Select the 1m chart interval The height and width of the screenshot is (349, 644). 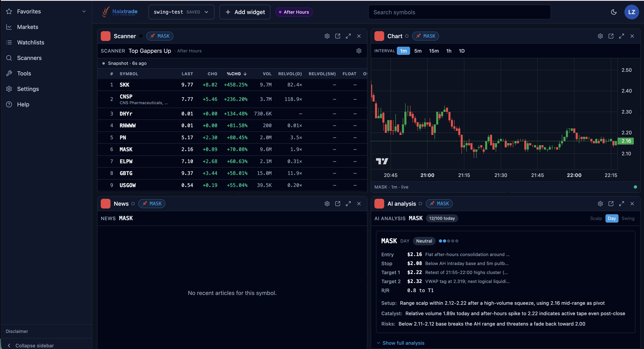pyautogui.click(x=403, y=51)
